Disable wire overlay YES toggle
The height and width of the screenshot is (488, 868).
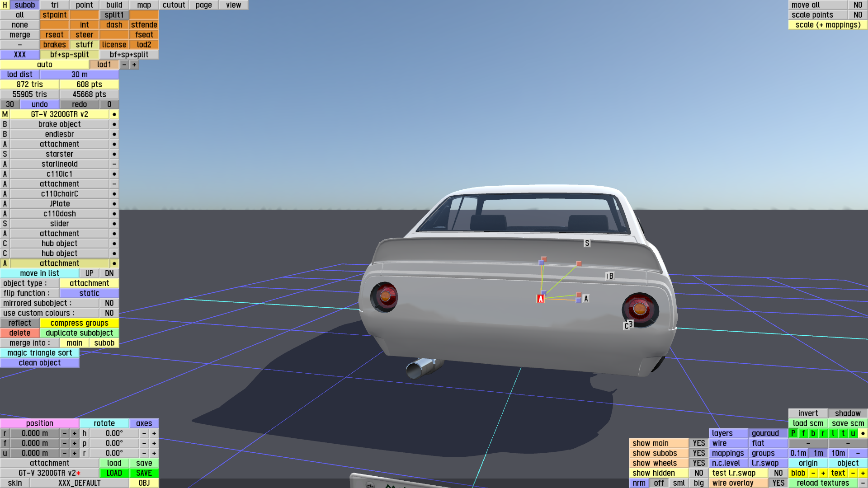pos(778,483)
